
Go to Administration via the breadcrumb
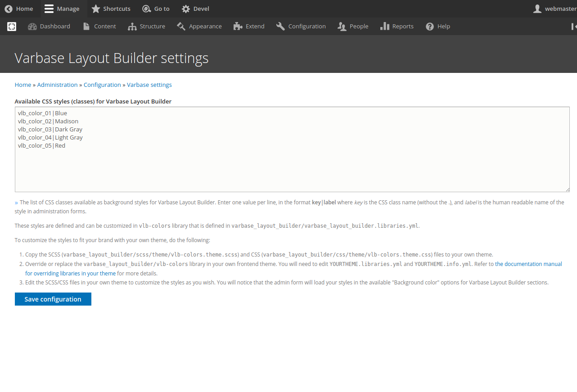(57, 85)
